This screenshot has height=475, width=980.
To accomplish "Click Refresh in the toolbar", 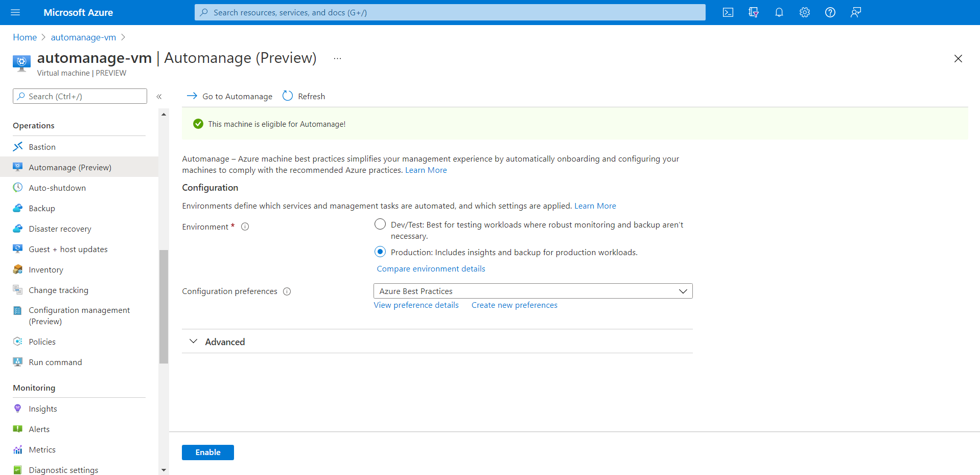I will (x=304, y=96).
